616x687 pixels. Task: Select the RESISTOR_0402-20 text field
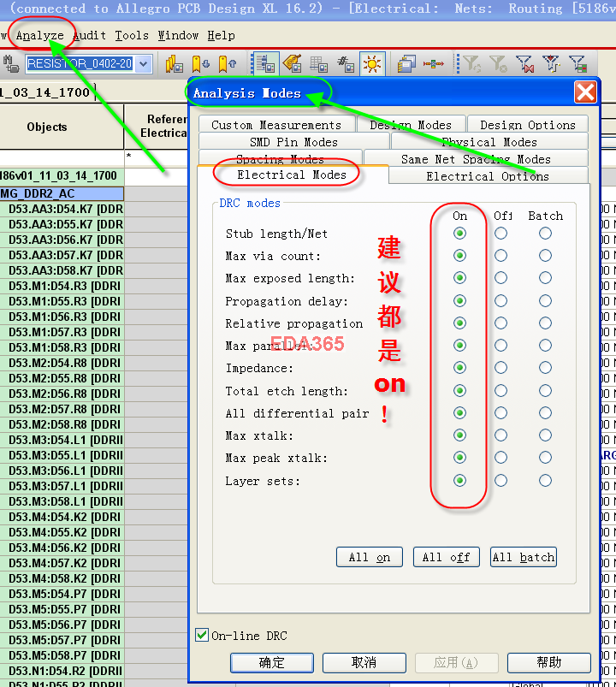[80, 64]
